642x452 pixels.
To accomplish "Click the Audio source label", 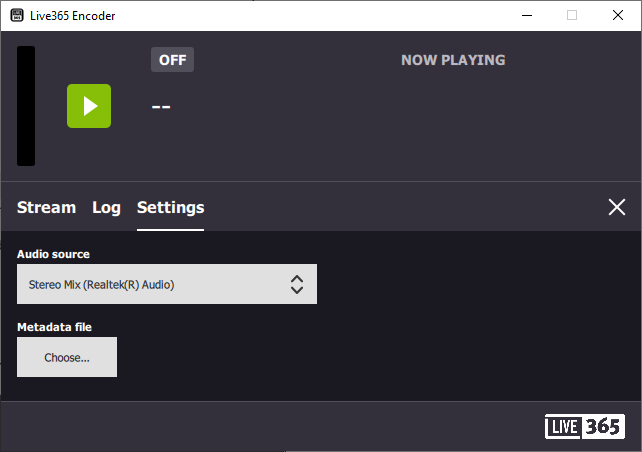I will tap(53, 254).
